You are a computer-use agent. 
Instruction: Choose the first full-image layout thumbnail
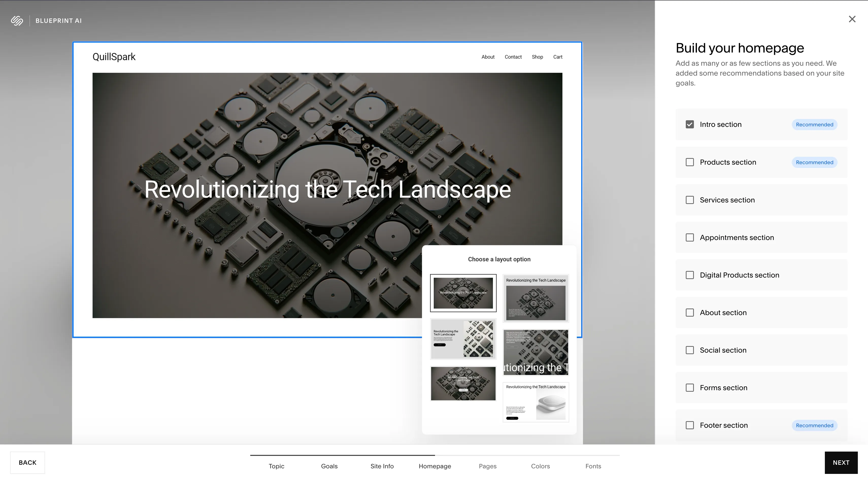coord(463,293)
